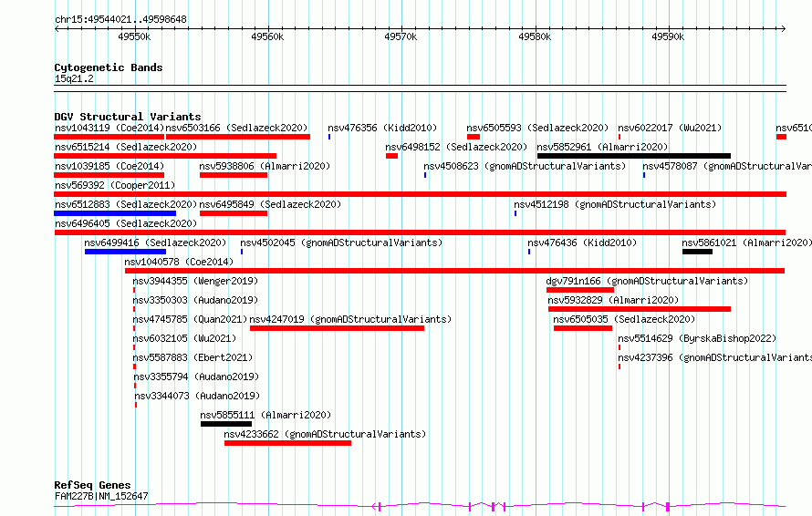Open nsv6496405 (Sedlazeck2020) variant label

click(x=126, y=223)
